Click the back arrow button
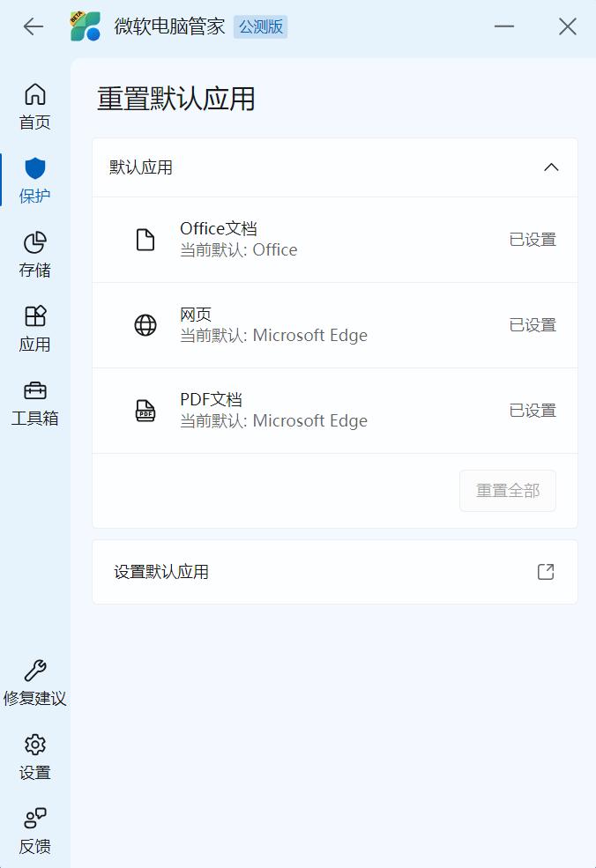 pyautogui.click(x=33, y=26)
